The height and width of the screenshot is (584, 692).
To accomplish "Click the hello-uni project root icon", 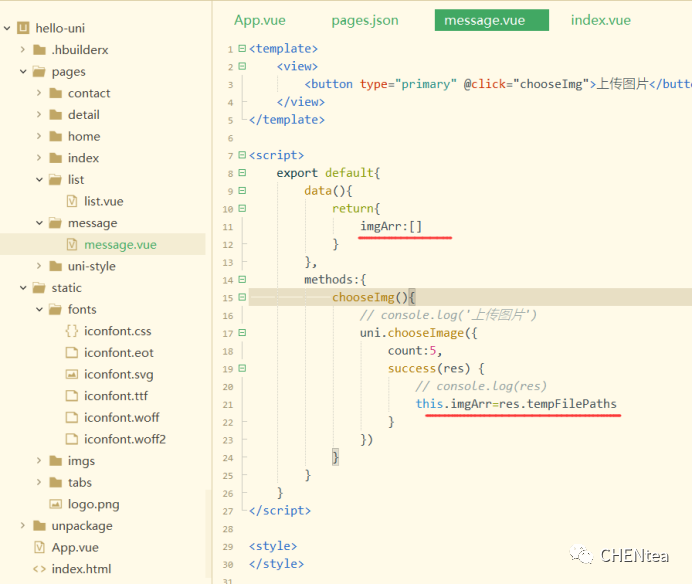I will [22, 28].
